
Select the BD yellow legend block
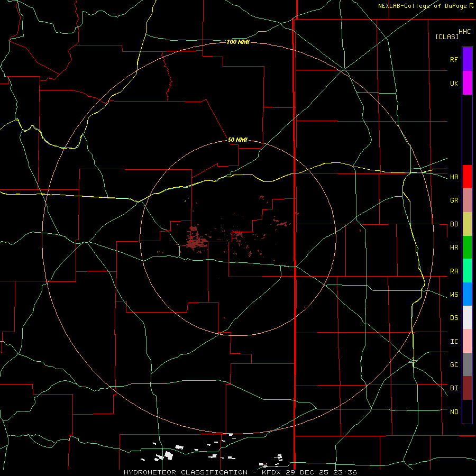467,224
